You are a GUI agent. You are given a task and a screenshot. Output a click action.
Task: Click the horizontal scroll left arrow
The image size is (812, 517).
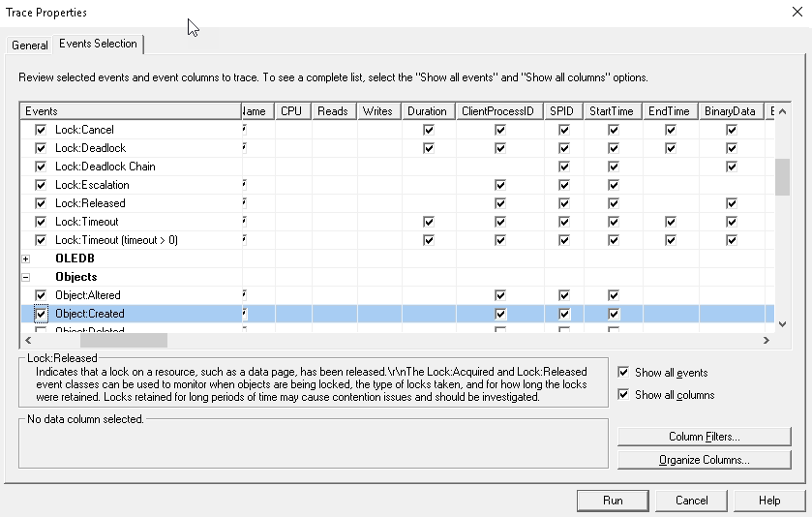coord(28,341)
